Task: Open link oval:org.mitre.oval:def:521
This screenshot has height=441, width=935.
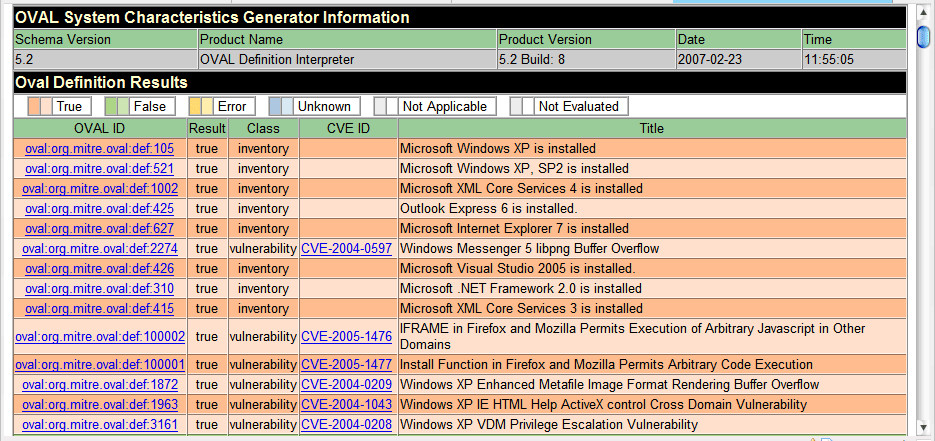Action: [x=99, y=169]
